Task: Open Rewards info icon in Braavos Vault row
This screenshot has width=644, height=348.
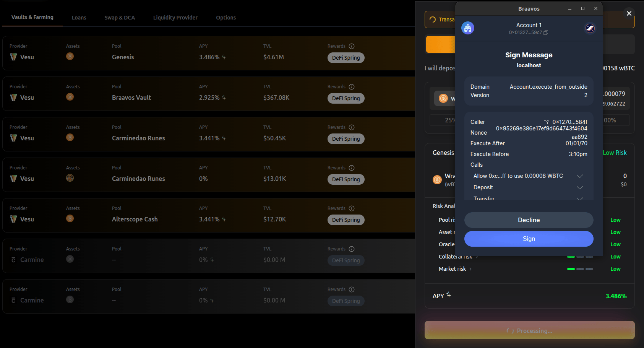Action: (352, 87)
